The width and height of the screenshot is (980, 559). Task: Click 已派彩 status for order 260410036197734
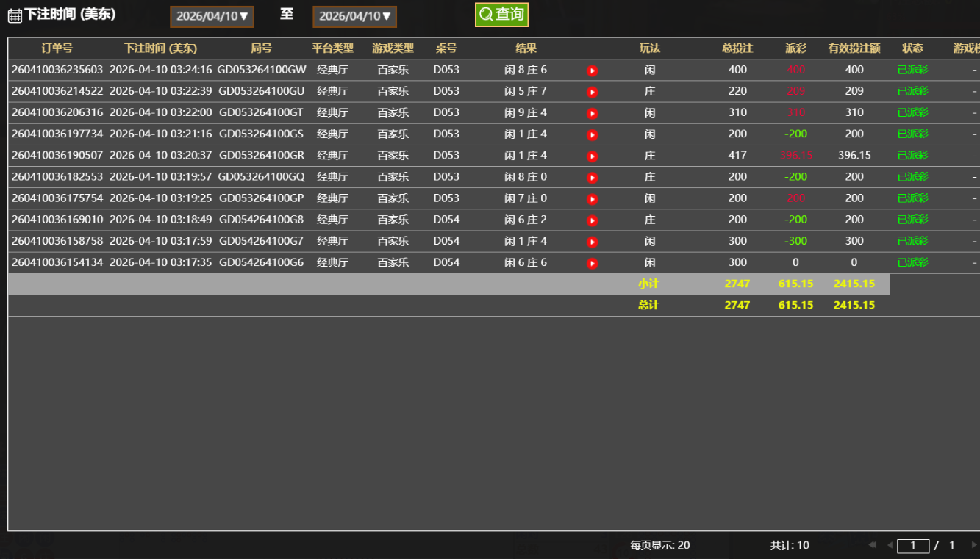pyautogui.click(x=912, y=134)
